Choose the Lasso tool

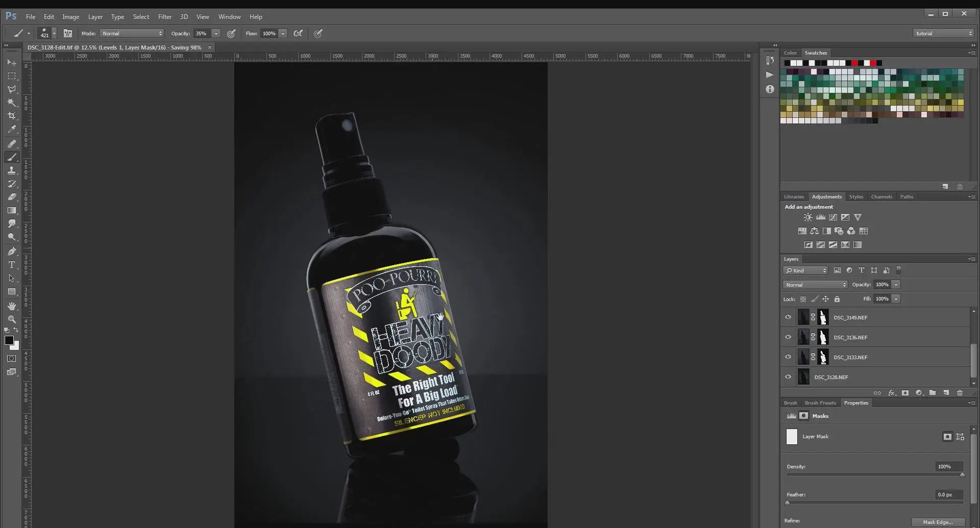[x=11, y=89]
